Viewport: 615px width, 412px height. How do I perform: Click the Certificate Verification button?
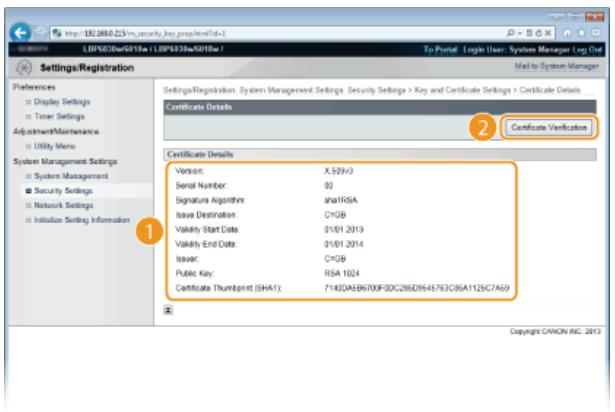click(x=549, y=128)
